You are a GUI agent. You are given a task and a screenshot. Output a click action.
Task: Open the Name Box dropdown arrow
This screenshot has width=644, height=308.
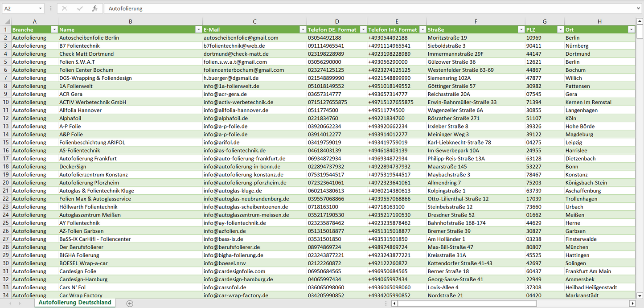(x=41, y=8)
